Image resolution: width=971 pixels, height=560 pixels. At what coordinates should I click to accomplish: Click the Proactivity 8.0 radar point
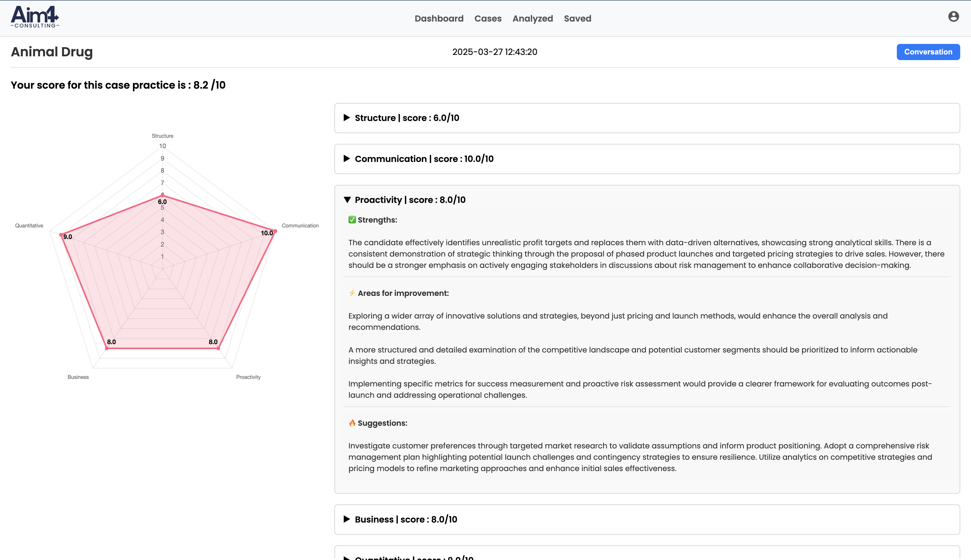(x=218, y=348)
